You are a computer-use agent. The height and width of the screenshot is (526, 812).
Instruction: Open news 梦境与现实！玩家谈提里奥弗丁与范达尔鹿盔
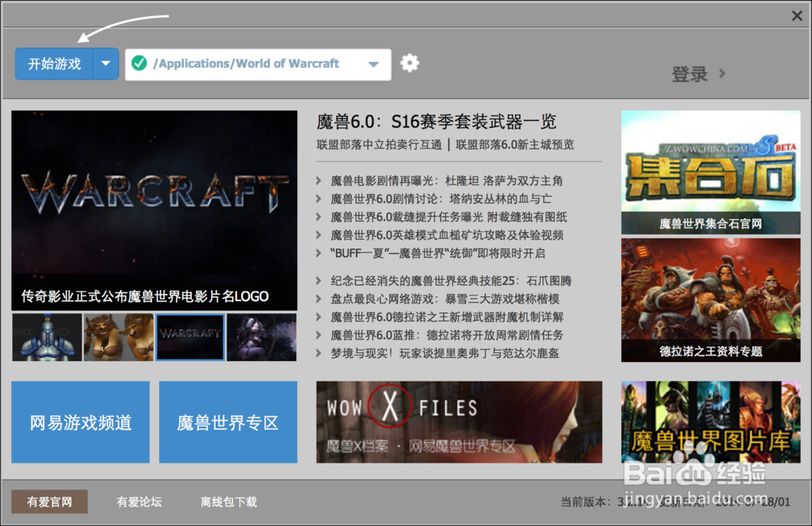pos(445,353)
